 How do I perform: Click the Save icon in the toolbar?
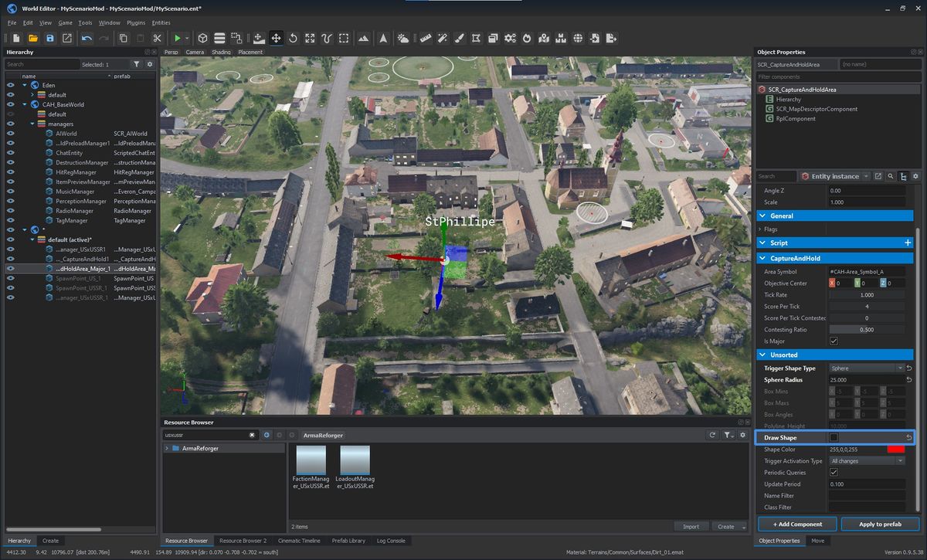tap(50, 38)
